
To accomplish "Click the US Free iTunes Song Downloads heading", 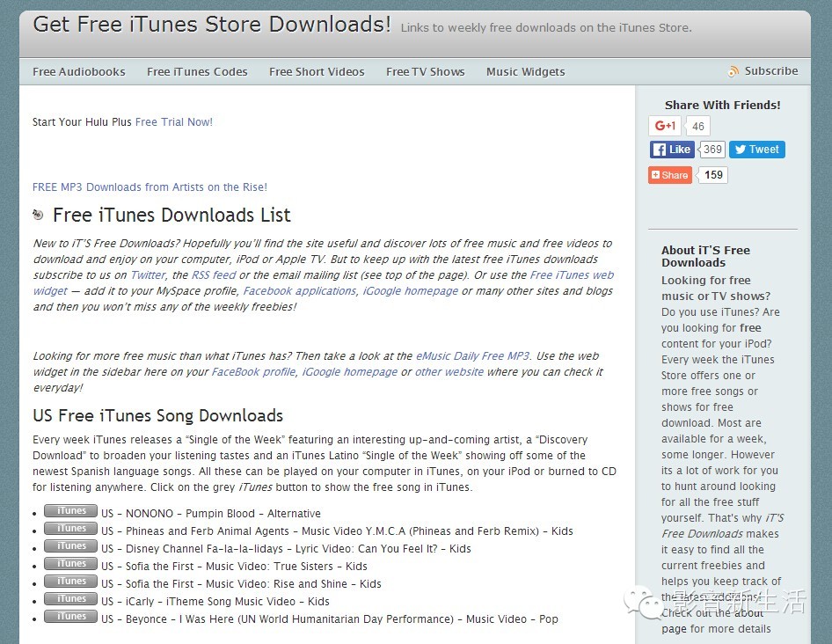I will click(157, 415).
